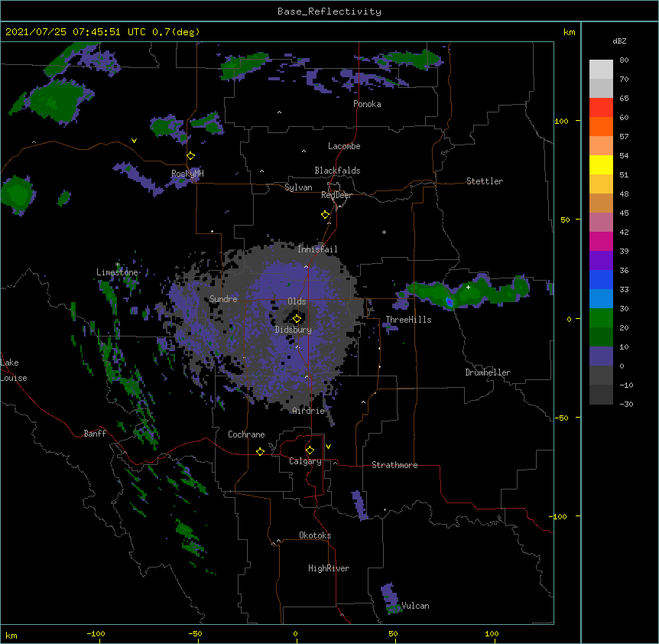Screen dimensions: 659x644
Task: Select the Olds label
Action: [297, 301]
